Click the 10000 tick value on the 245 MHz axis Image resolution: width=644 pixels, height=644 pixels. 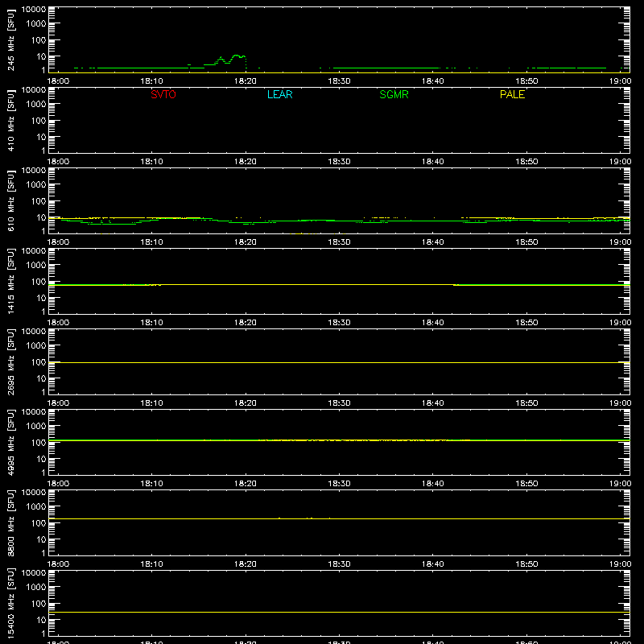coord(34,10)
